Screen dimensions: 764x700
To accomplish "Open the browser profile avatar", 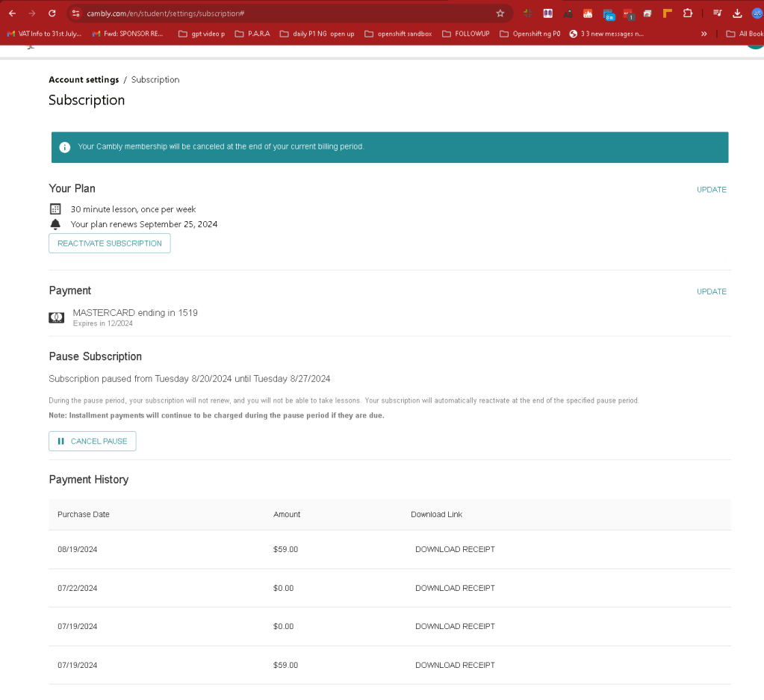I will point(757,13).
